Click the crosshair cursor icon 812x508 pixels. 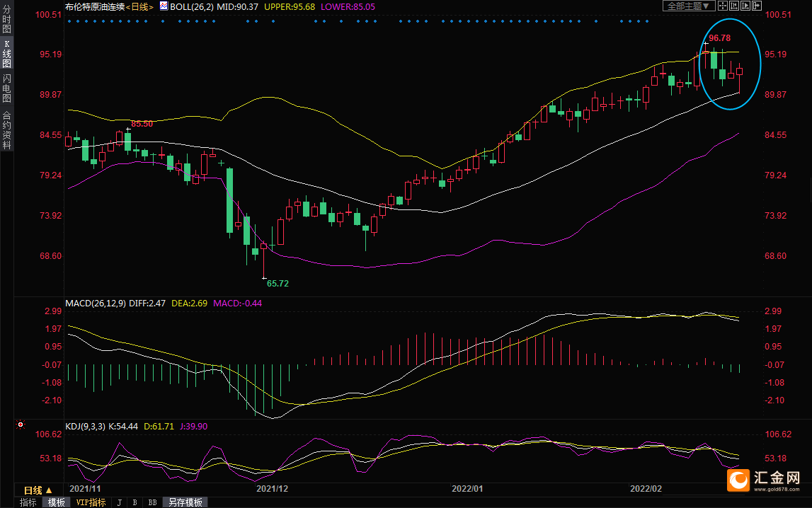pyautogui.click(x=723, y=6)
